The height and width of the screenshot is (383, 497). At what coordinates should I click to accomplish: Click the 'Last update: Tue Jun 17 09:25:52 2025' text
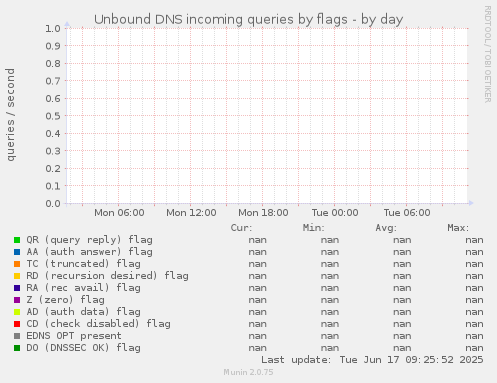tap(372, 360)
